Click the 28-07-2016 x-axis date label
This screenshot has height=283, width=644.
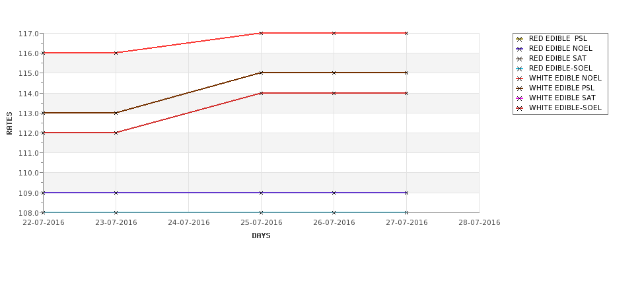pyautogui.click(x=480, y=223)
